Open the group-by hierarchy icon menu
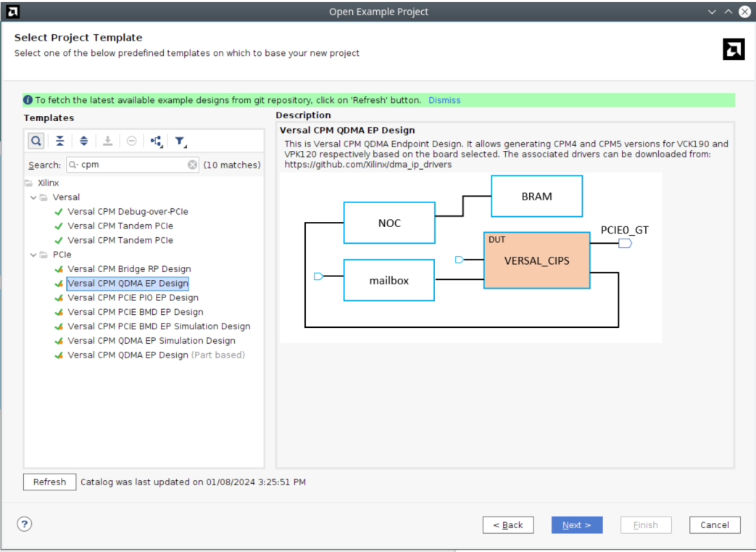 pos(157,141)
